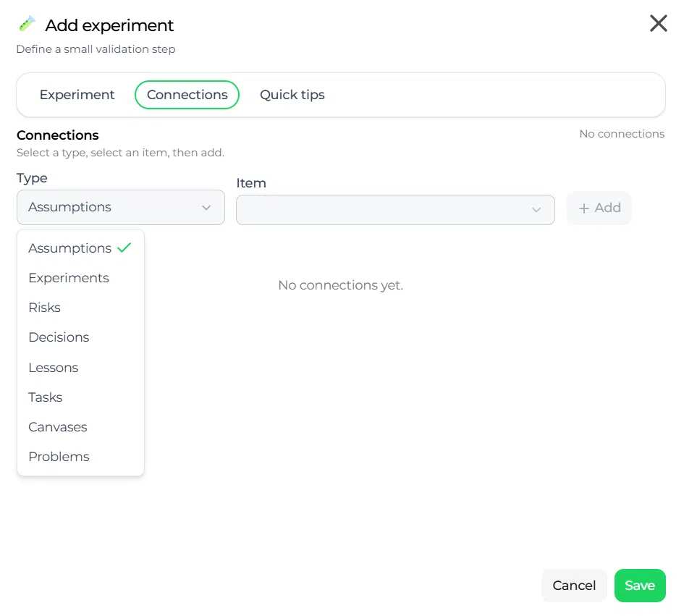This screenshot has width=684, height=616.
Task: Select Problems from the type list
Action: pos(80,457)
